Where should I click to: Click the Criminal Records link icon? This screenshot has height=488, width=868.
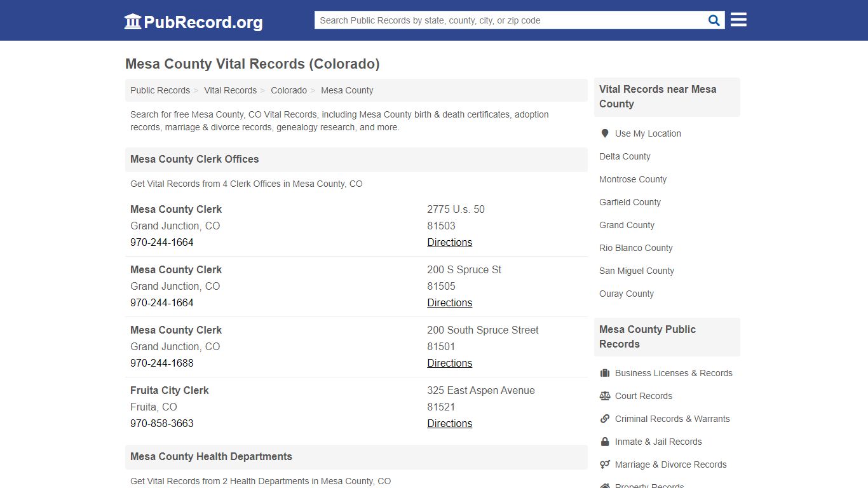point(605,419)
